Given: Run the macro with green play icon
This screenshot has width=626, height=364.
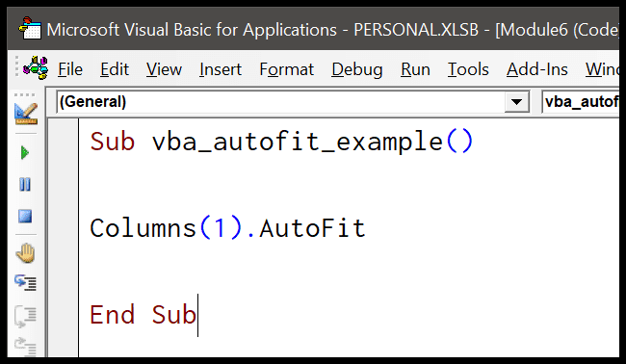Looking at the screenshot, I should (x=25, y=153).
